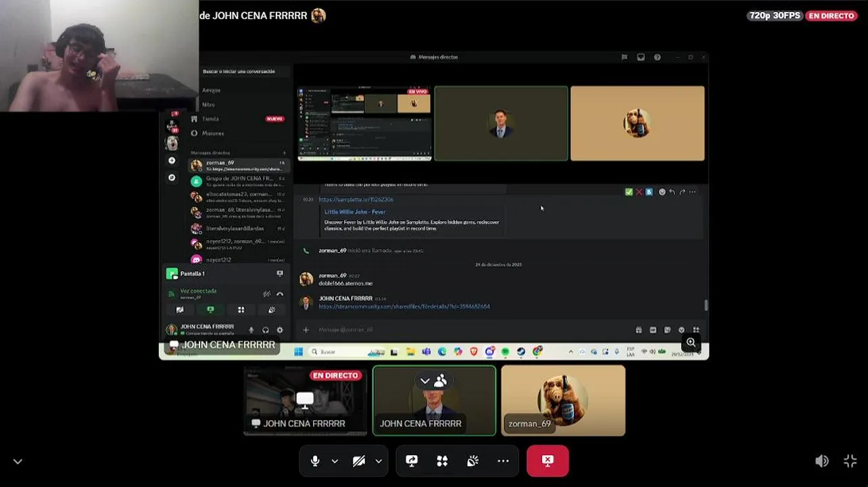The height and width of the screenshot is (487, 868).
Task: Open emoji picker in message bar
Action: (681, 330)
